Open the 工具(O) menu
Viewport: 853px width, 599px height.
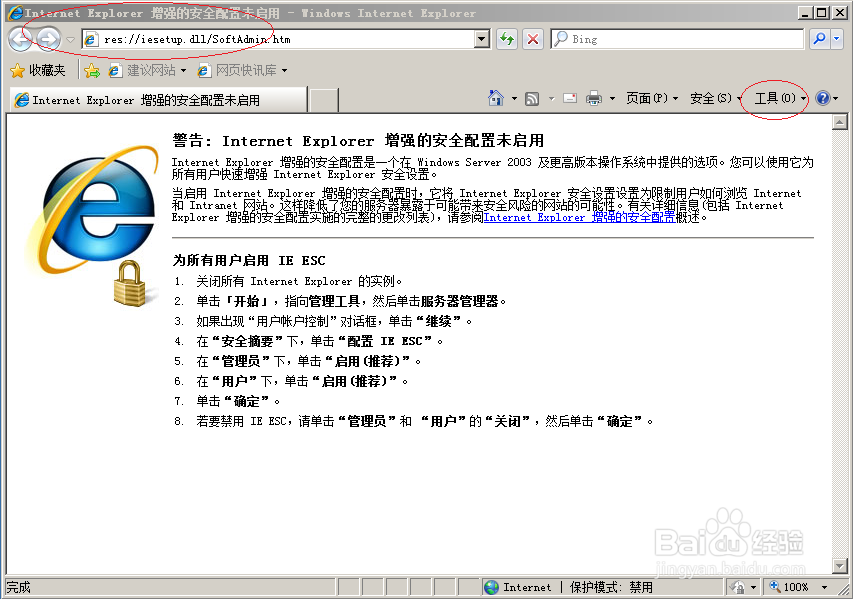click(x=780, y=98)
